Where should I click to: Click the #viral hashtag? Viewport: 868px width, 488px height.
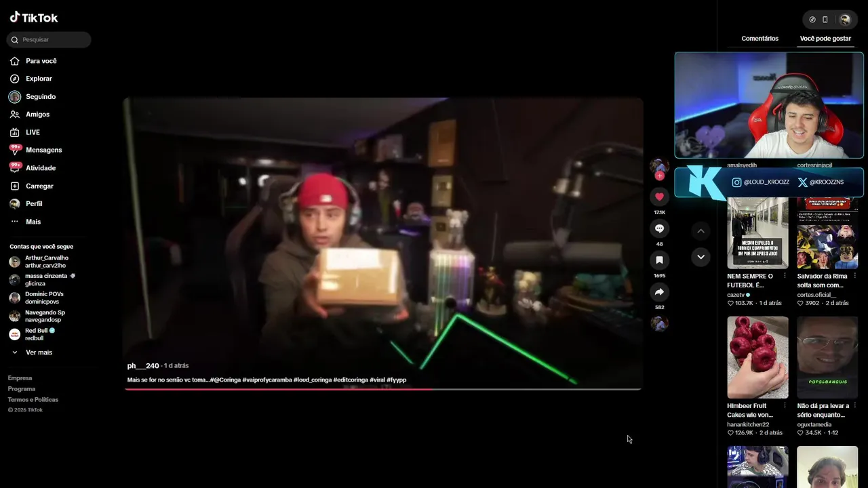click(x=377, y=380)
